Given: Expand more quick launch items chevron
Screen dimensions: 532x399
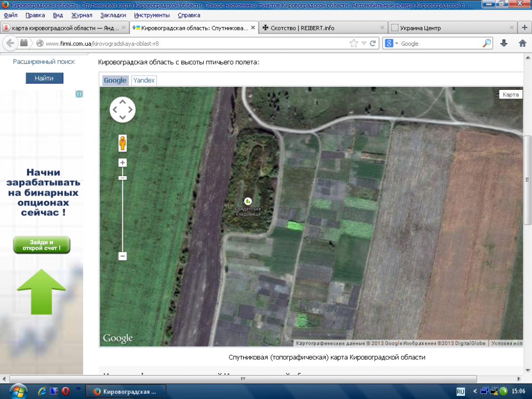Looking at the screenshot, I should pyautogui.click(x=78, y=388).
